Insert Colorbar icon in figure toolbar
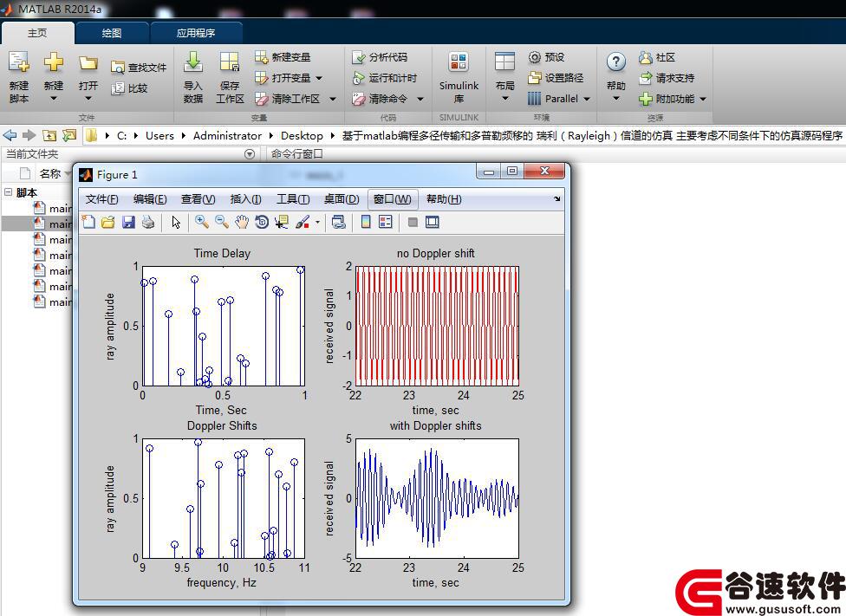 (x=366, y=222)
